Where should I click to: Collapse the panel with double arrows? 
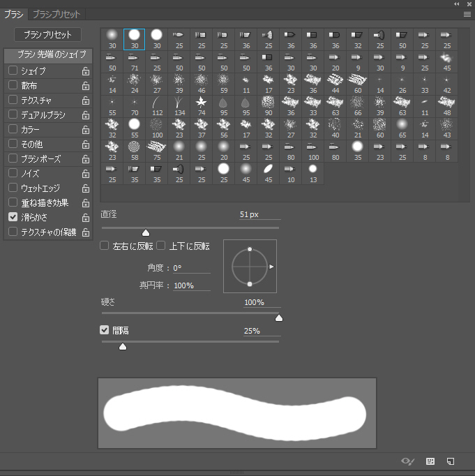point(456,4)
